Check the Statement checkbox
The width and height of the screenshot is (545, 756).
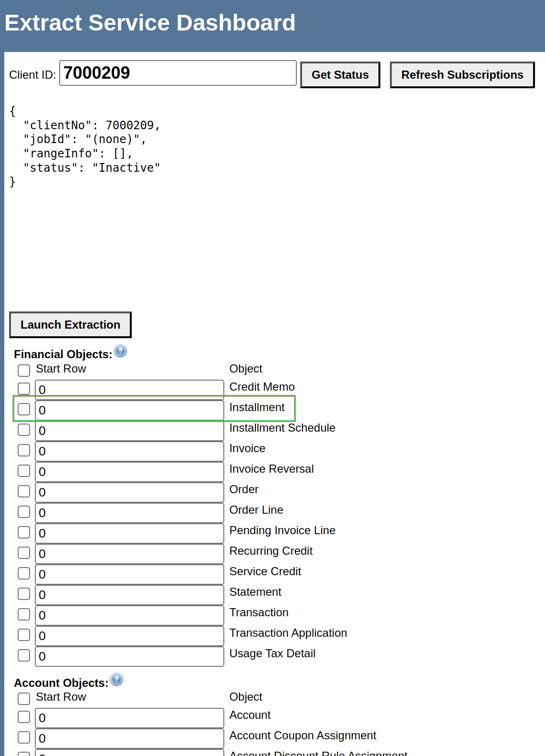pos(24,594)
